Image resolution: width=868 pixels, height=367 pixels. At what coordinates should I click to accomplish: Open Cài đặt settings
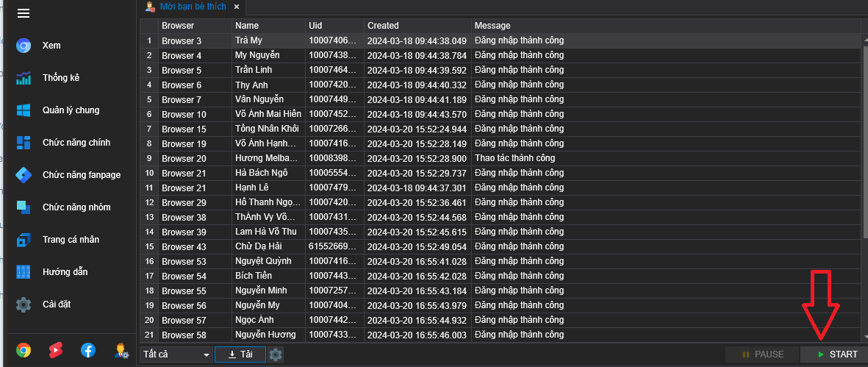click(x=56, y=304)
